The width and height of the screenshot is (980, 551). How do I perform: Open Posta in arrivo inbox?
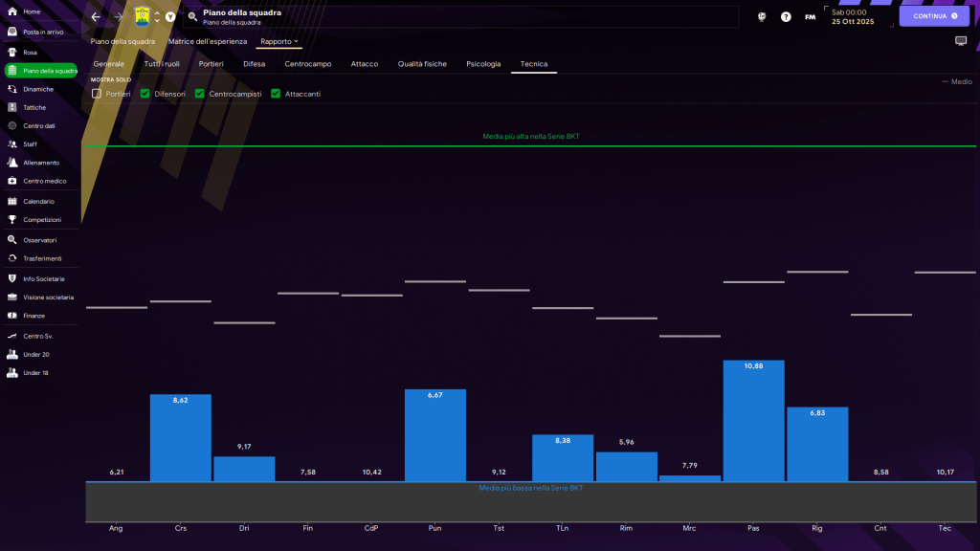pos(43,32)
